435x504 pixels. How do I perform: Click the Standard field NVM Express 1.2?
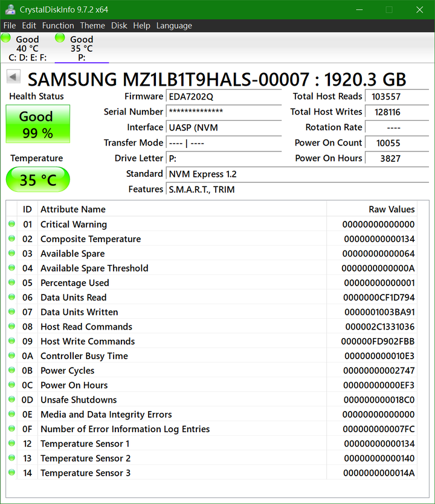[x=298, y=174]
